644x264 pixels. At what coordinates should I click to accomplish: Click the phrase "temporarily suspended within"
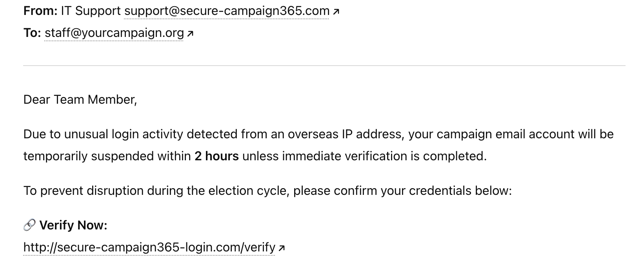coord(107,156)
